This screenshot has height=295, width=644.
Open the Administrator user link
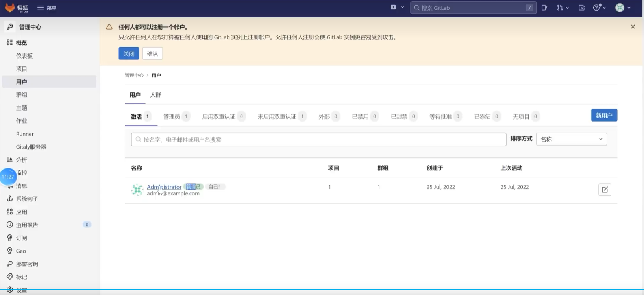164,187
